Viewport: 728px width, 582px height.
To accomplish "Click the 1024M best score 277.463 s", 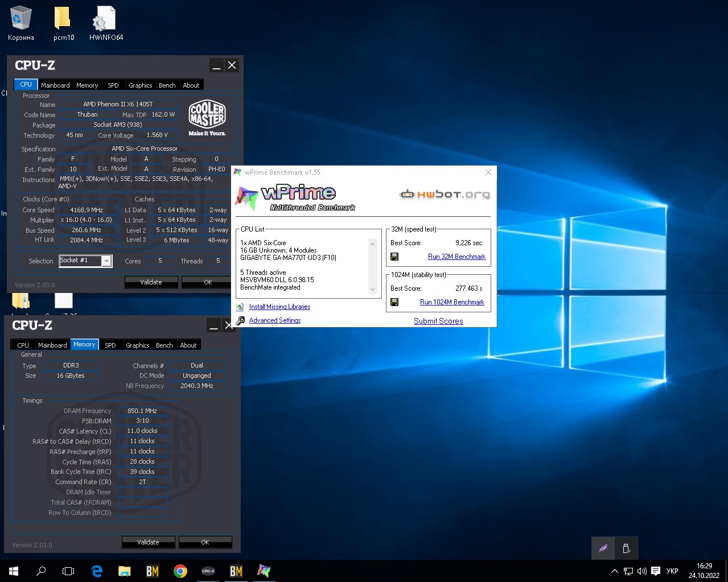I will pos(468,288).
